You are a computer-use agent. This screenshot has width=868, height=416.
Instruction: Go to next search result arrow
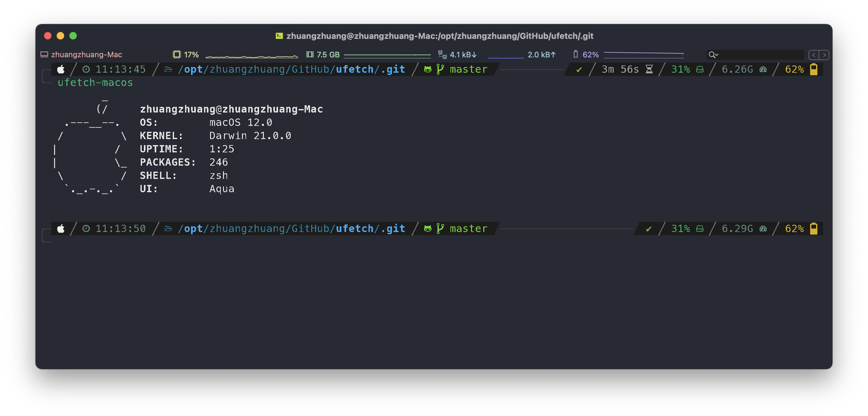pos(824,55)
